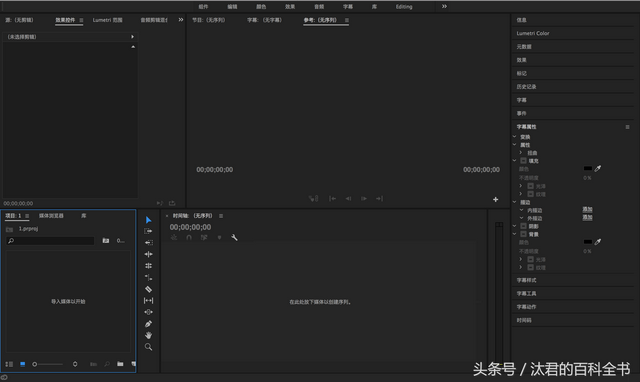Open the 字幕属性 panel menu icon
The width and height of the screenshot is (640, 382).
(x=627, y=127)
